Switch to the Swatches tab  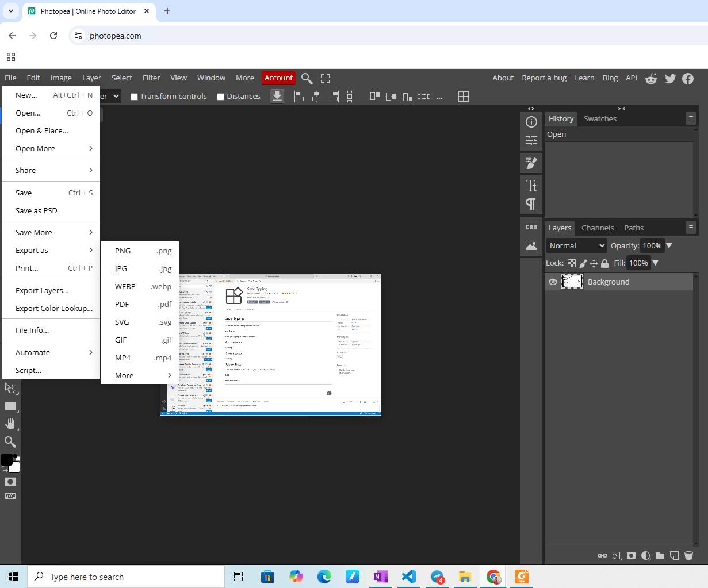click(x=600, y=118)
